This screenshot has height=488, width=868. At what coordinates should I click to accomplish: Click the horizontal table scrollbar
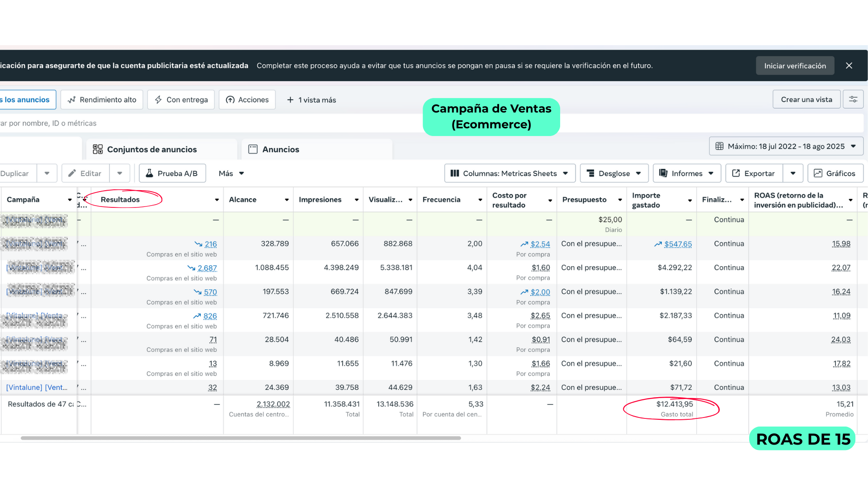click(241, 438)
